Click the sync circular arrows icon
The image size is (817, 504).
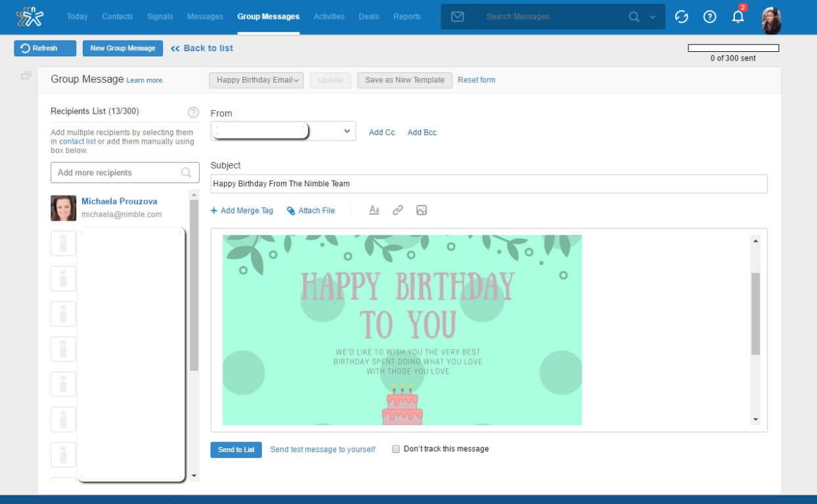coord(682,17)
